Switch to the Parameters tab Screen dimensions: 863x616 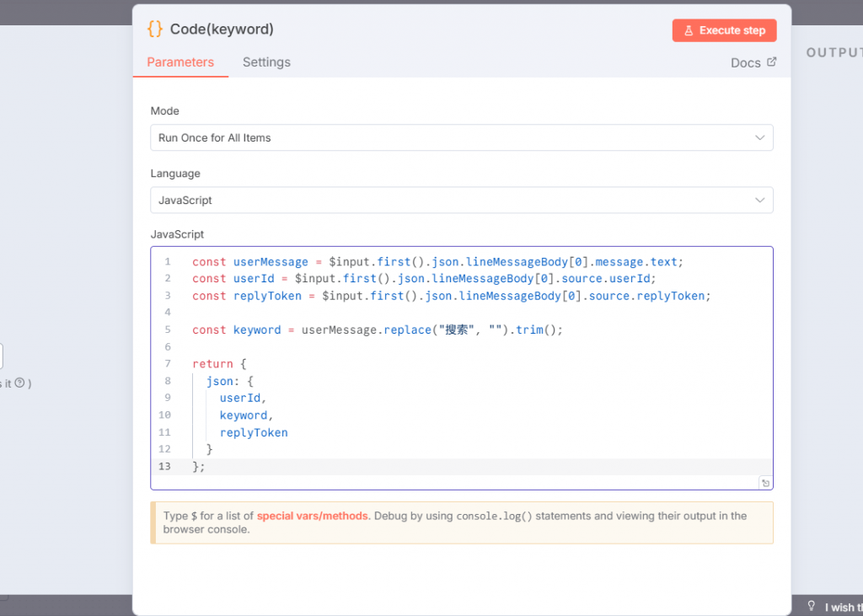(180, 62)
